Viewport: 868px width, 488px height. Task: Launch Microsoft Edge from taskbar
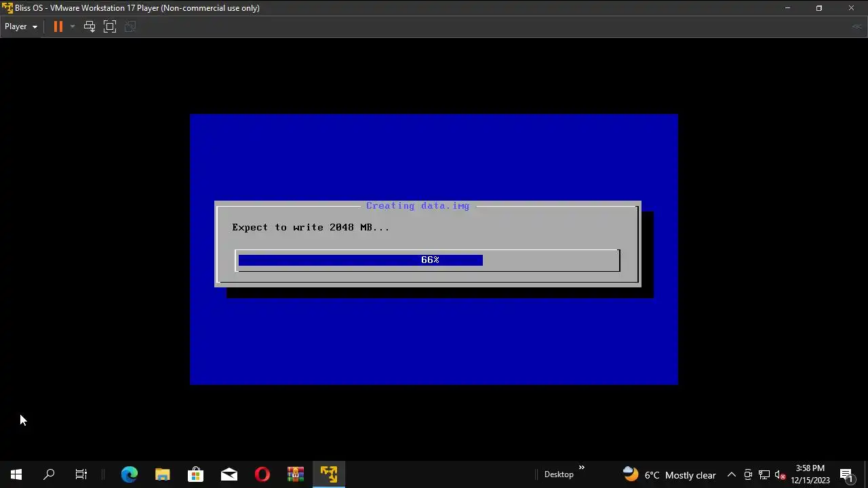point(129,474)
